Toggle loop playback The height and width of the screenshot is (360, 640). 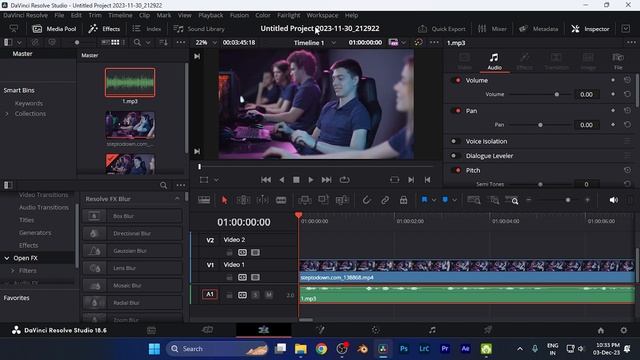click(344, 180)
